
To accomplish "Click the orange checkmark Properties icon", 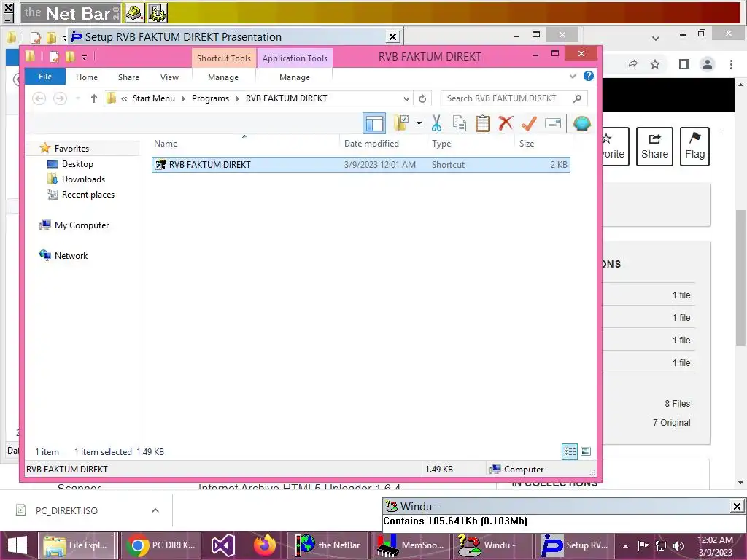I will [529, 123].
